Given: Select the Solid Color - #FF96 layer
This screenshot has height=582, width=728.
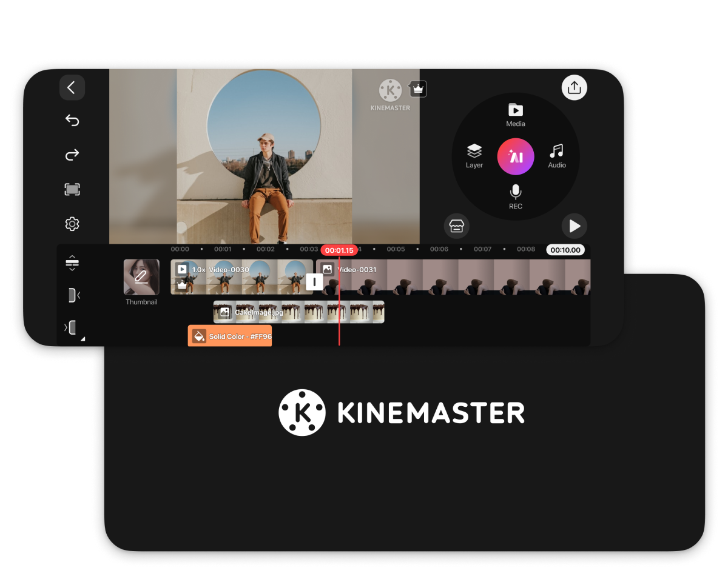Looking at the screenshot, I should tap(229, 336).
